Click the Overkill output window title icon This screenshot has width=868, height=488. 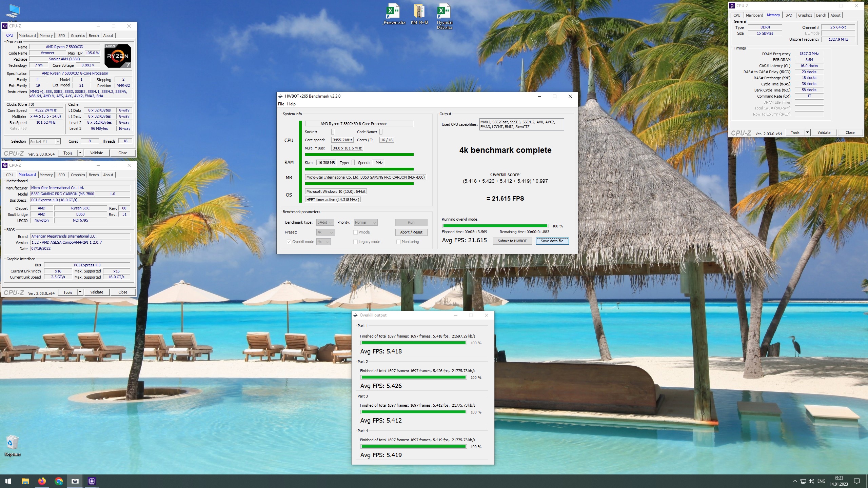coord(355,315)
